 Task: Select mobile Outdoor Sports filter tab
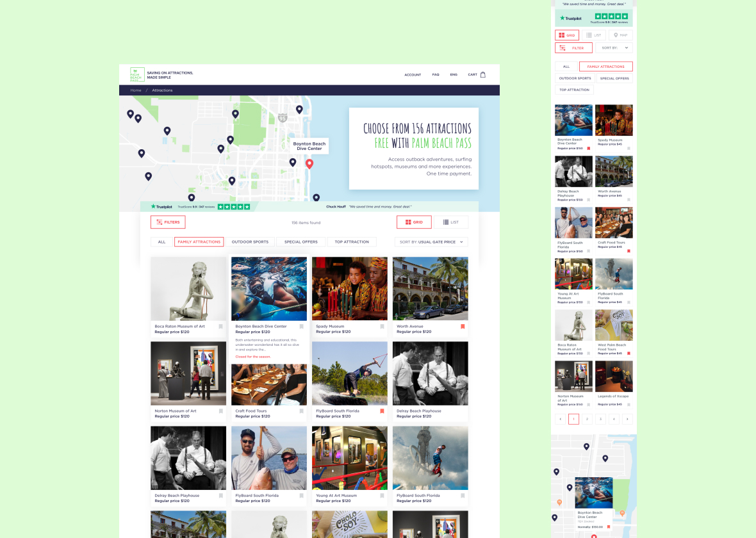coord(575,78)
